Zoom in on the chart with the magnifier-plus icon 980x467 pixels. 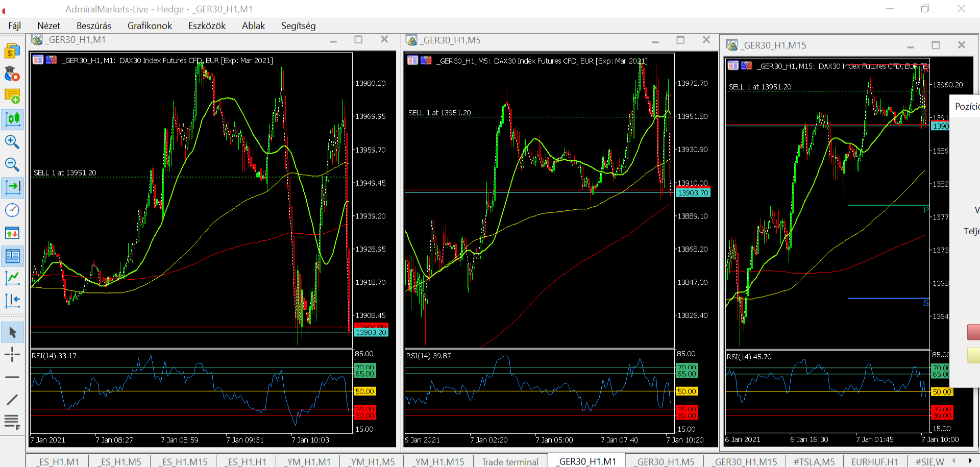[x=12, y=142]
